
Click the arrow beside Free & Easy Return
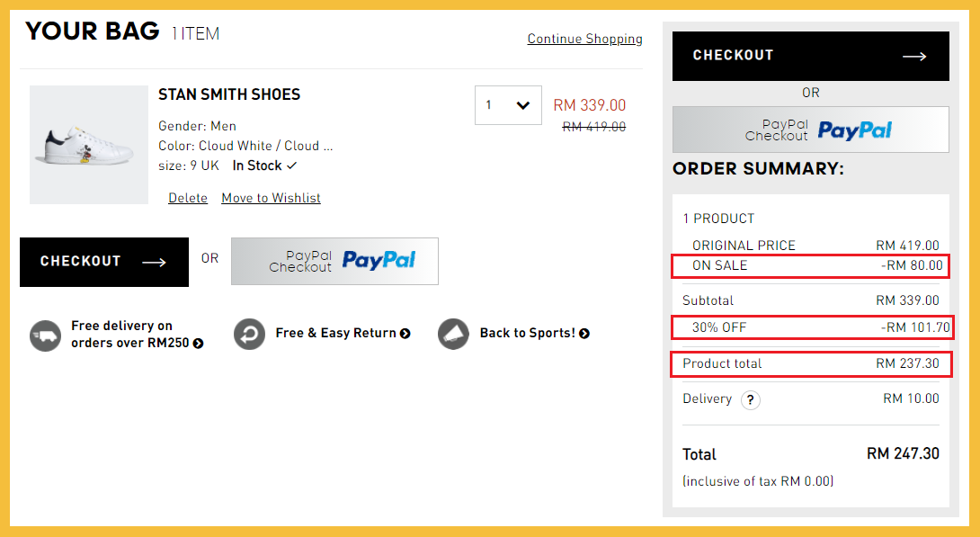tap(405, 334)
